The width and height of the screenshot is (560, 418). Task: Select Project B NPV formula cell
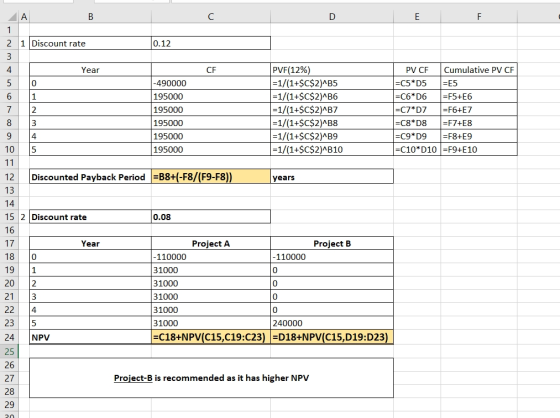click(332, 337)
